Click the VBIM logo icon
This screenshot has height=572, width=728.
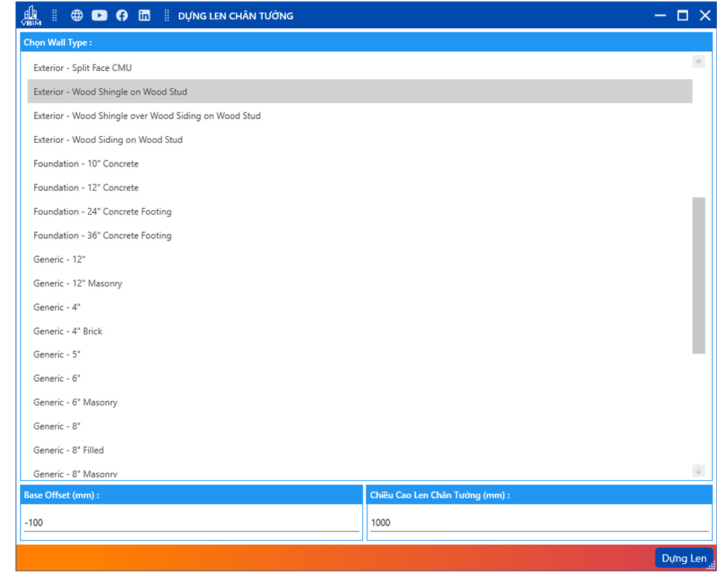click(x=32, y=16)
